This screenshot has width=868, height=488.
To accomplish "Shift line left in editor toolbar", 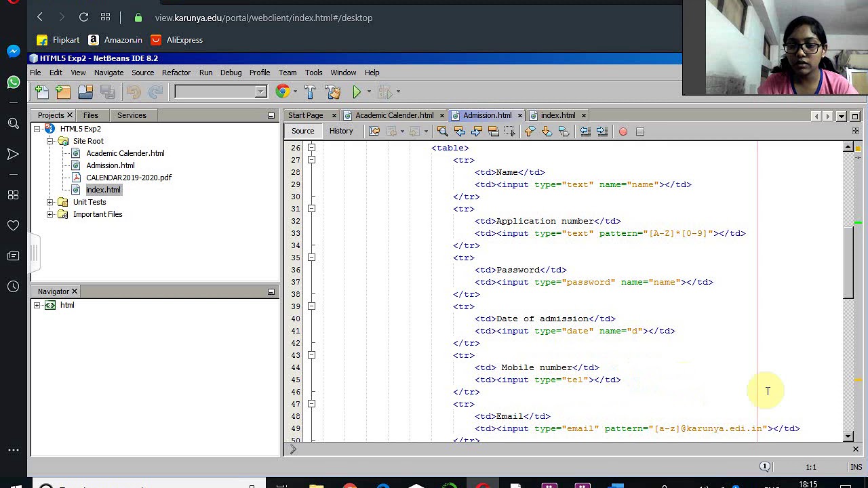I will tap(585, 131).
